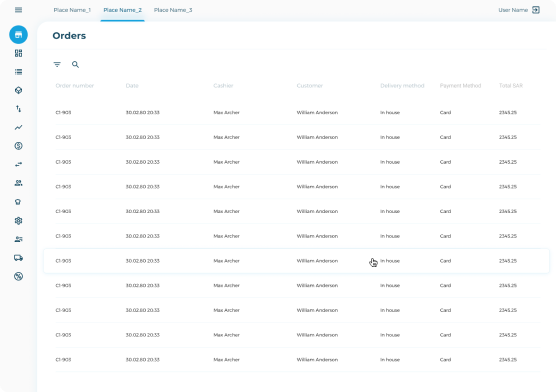Click order number in the highlighted row
The height and width of the screenshot is (392, 556).
[63, 261]
